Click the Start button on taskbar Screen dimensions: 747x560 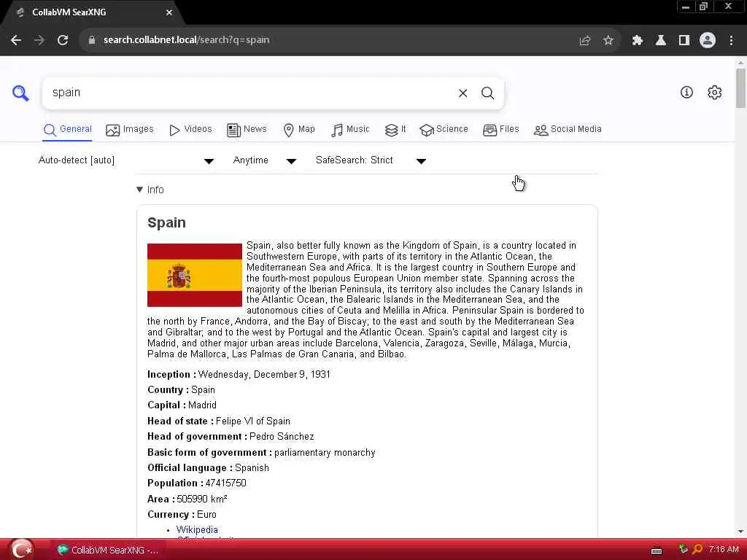click(21, 550)
